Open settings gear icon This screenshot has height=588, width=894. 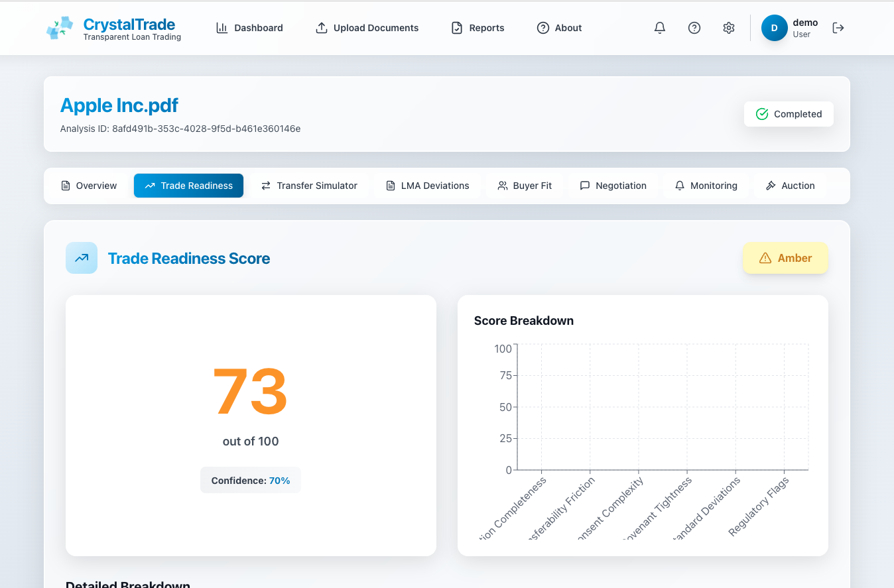pos(729,28)
